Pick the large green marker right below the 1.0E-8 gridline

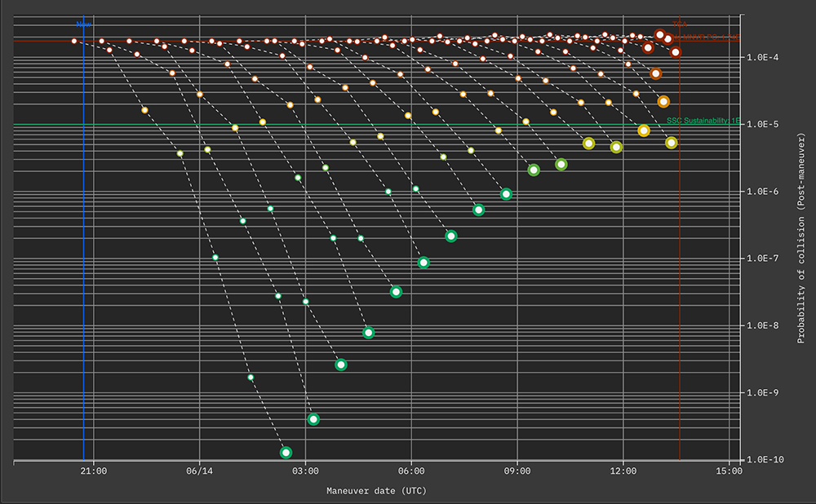369,333
